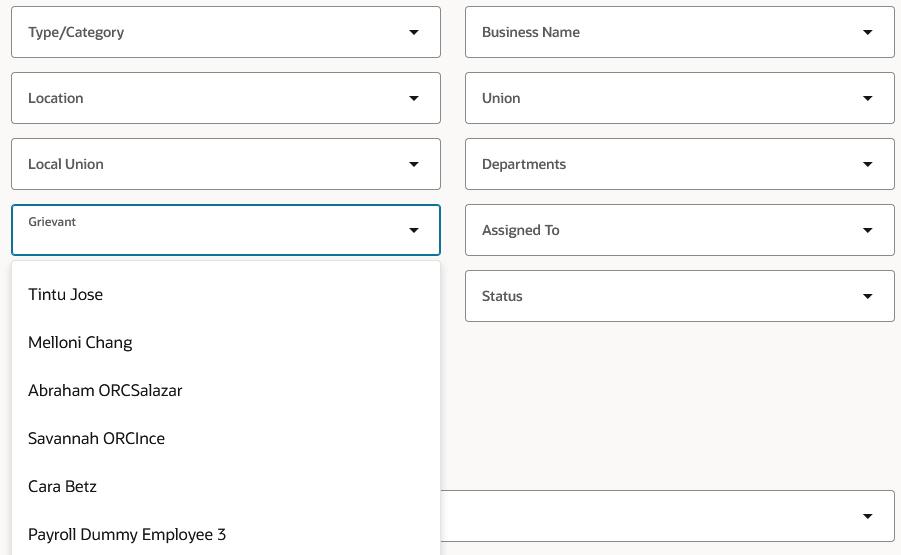The height and width of the screenshot is (555, 901).
Task: Expand the Union combo box
Action: [680, 98]
